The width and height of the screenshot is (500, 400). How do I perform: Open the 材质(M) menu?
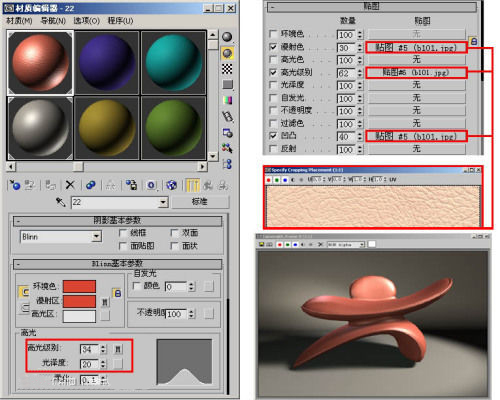pyautogui.click(x=19, y=21)
